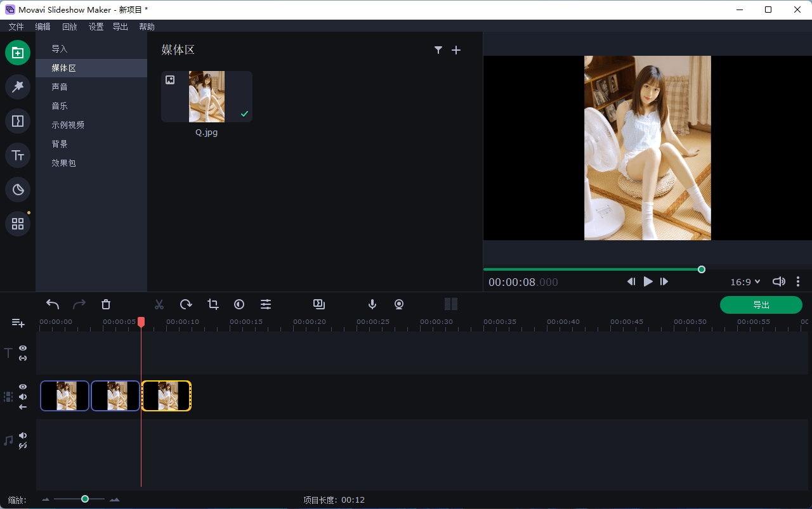Select 示例视频 in the side list
This screenshot has width=812, height=509.
click(x=91, y=125)
